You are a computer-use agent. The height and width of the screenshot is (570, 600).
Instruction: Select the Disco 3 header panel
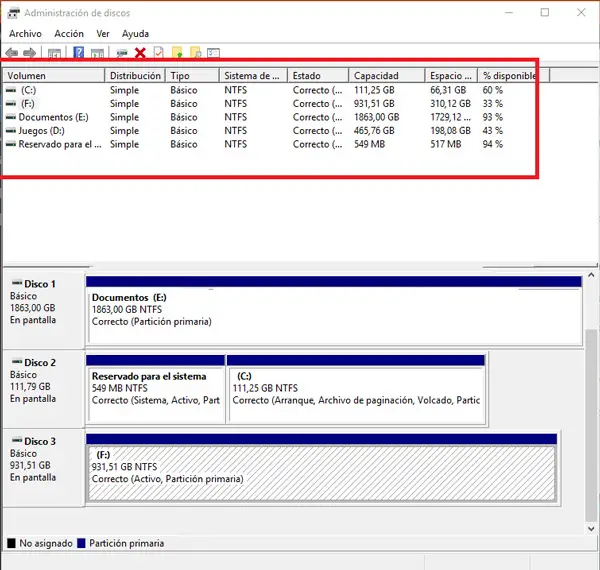point(43,467)
